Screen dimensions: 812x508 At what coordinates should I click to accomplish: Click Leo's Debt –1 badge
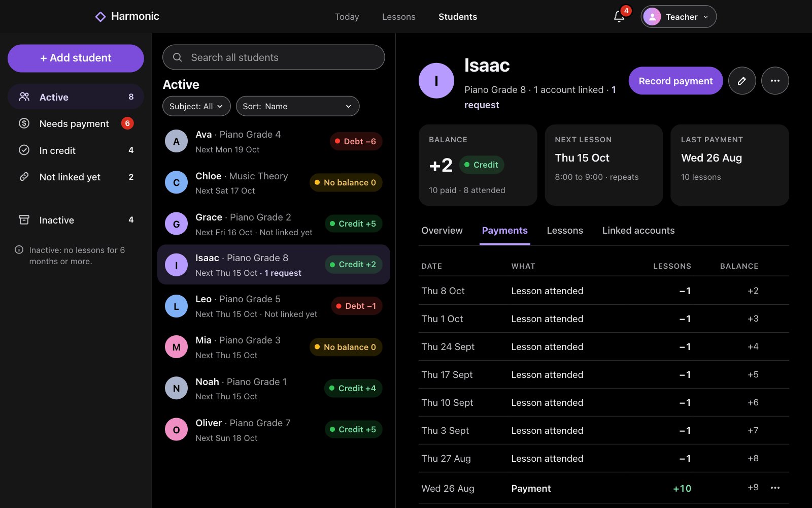[x=356, y=306]
